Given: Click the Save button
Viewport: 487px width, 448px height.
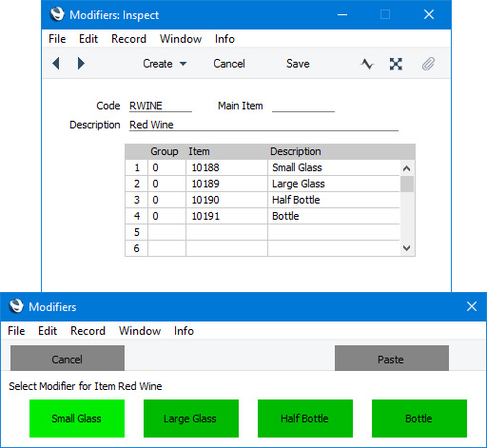Looking at the screenshot, I should [298, 64].
